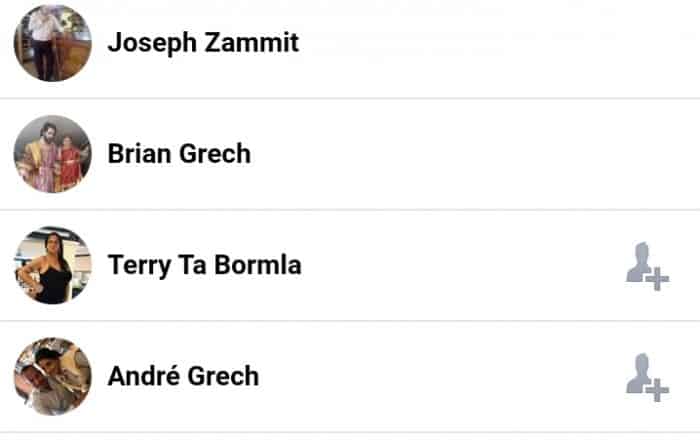Open Brian Grech's profile picture
The height and width of the screenshot is (441, 700).
[52, 154]
